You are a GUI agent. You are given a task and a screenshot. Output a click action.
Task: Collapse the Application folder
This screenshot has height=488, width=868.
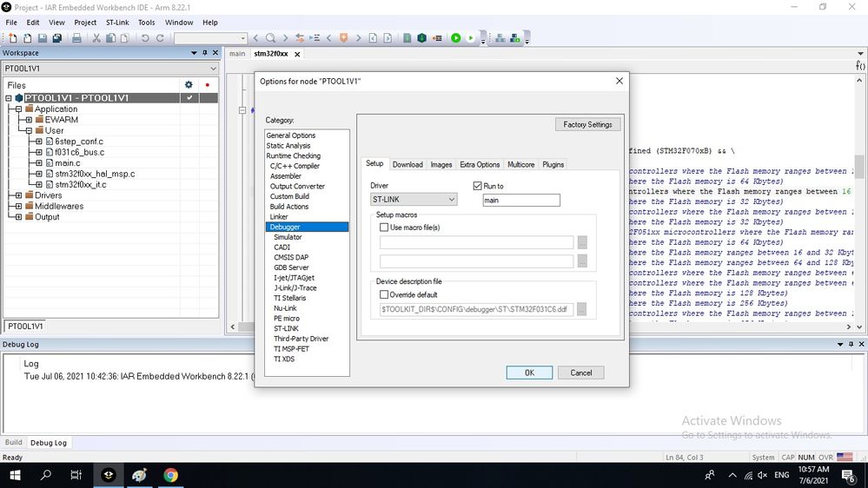coord(18,109)
